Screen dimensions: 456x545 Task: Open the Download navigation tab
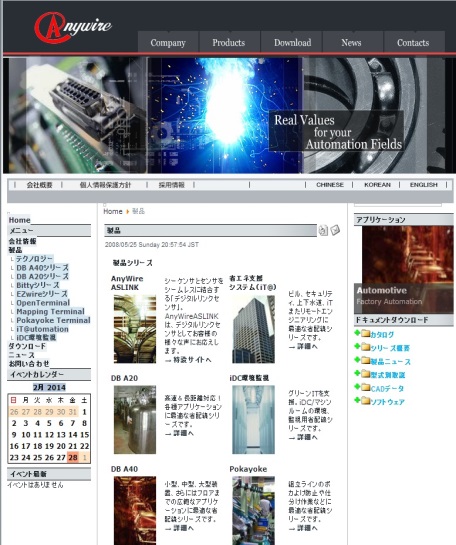[x=292, y=42]
